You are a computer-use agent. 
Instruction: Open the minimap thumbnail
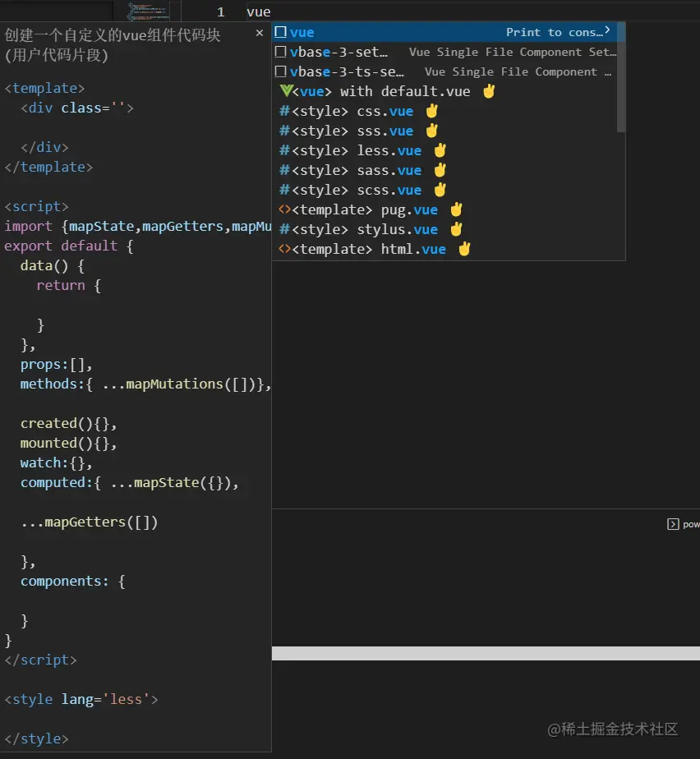[148, 11]
